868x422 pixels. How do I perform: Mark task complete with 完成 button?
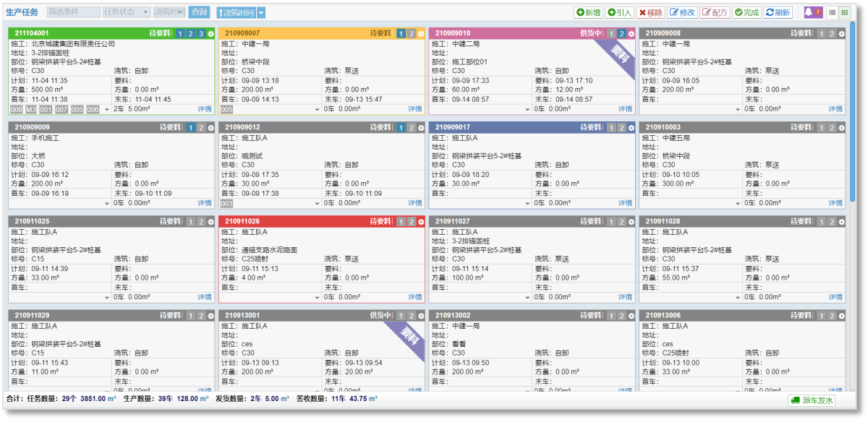pos(746,12)
